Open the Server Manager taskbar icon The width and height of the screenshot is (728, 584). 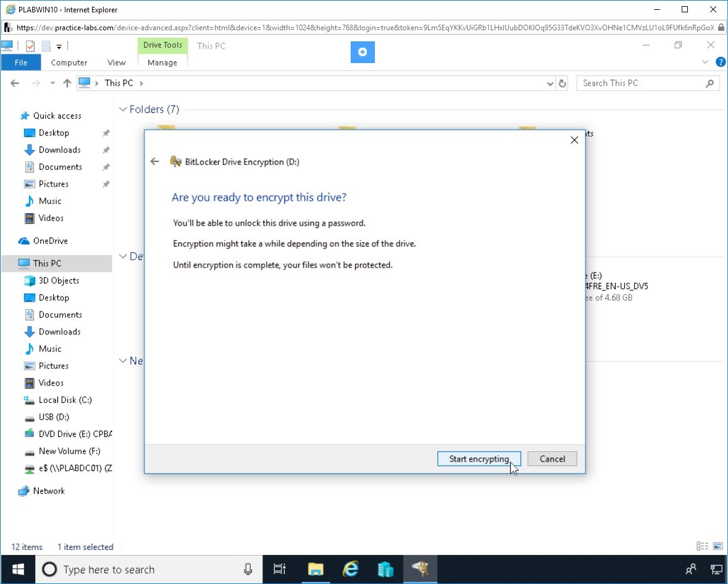pyautogui.click(x=385, y=569)
